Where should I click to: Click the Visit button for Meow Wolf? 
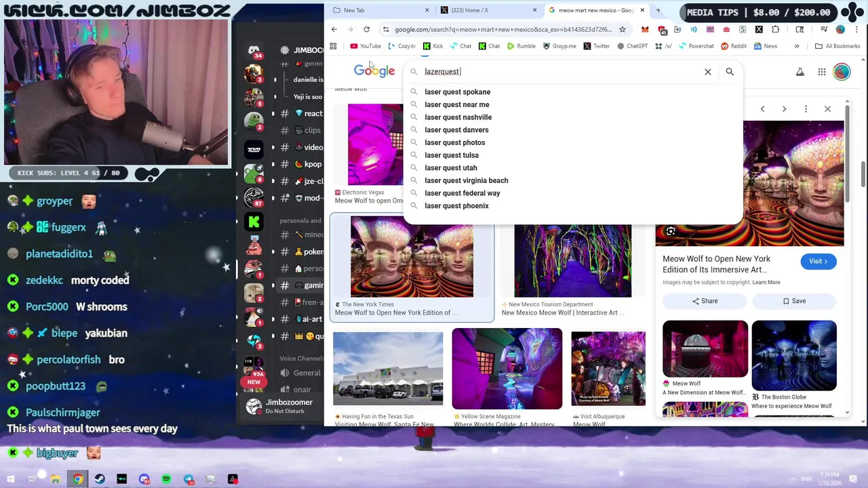tap(818, 261)
